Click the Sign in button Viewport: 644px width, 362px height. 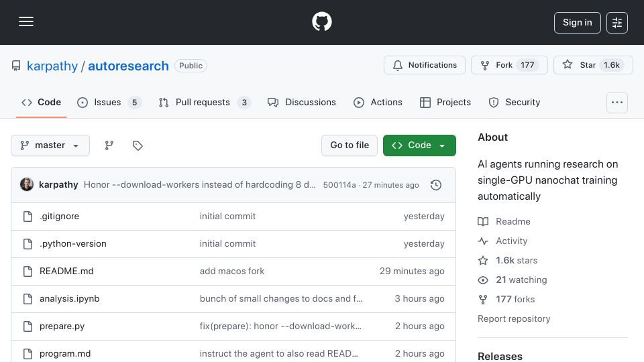(577, 23)
